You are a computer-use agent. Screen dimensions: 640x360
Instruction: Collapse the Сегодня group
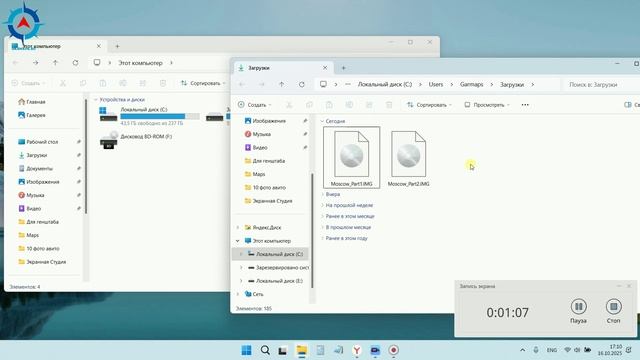coord(322,121)
